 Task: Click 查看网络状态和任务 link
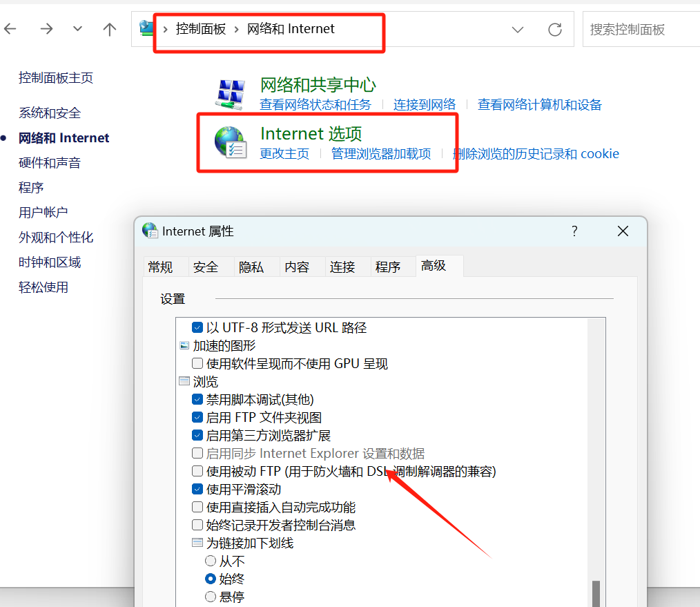pyautogui.click(x=315, y=104)
